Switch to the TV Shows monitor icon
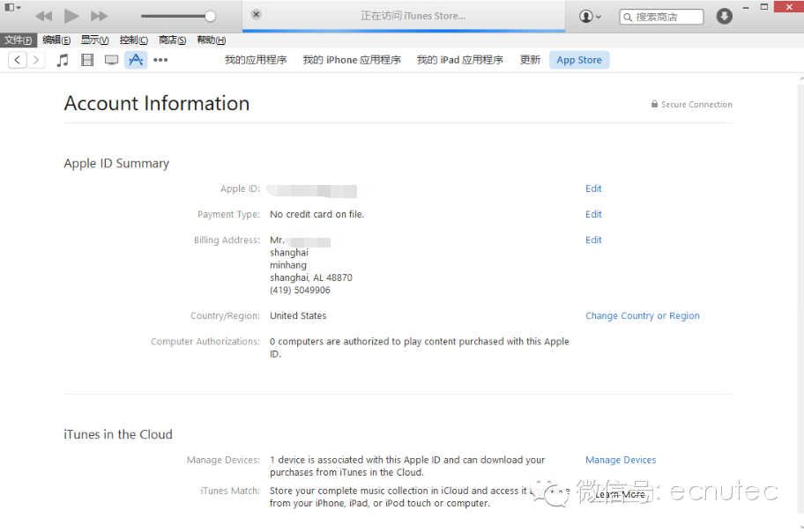 pos(111,60)
